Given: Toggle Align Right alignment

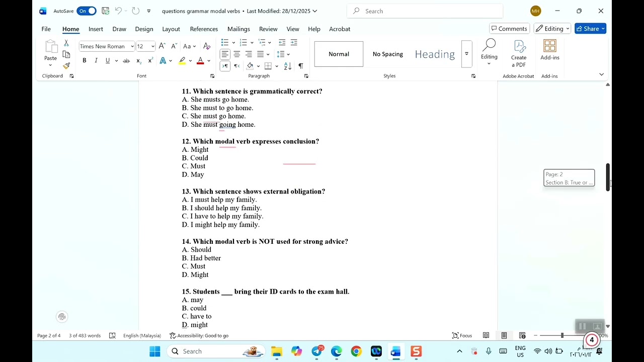Looking at the screenshot, I should tap(249, 54).
